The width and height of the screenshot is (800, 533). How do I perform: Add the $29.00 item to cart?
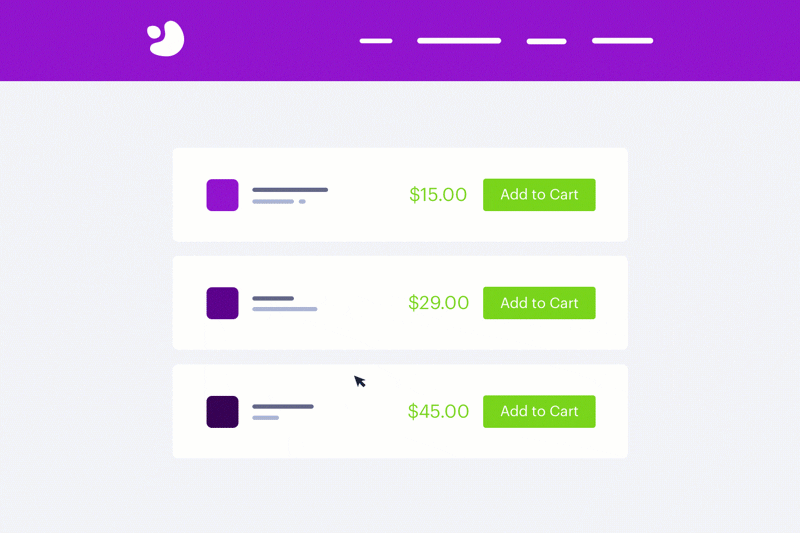click(539, 303)
